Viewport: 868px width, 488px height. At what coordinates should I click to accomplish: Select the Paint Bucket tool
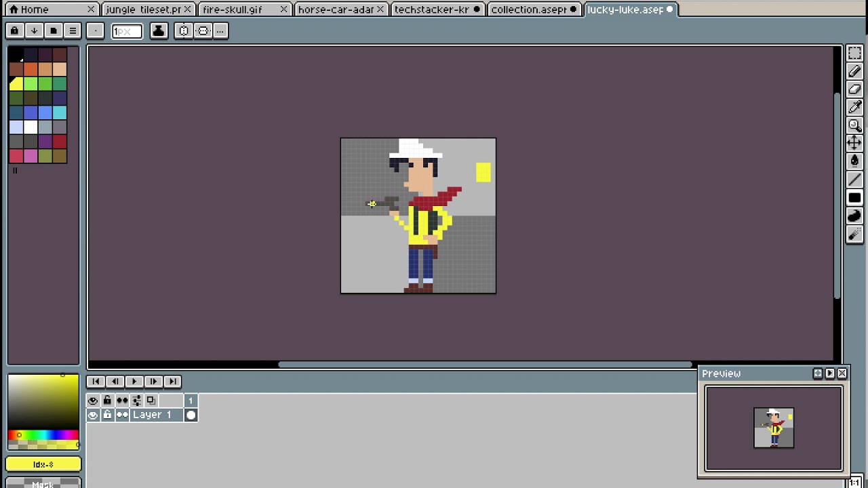click(854, 161)
